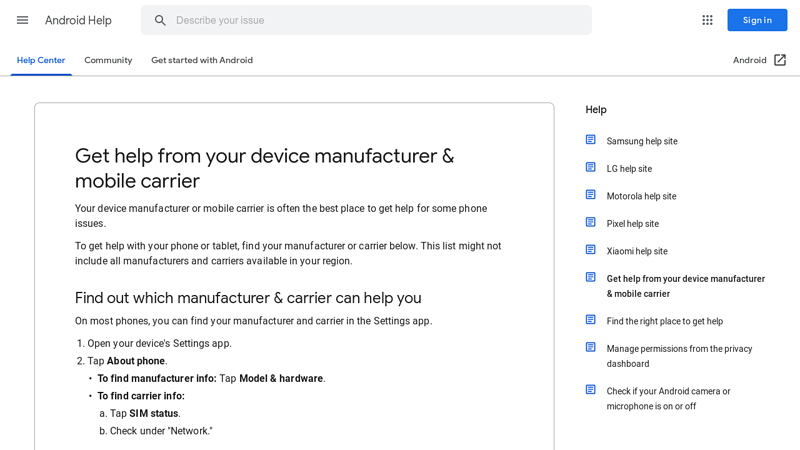Click the sidebar Help heading
Viewport: 800px width, 450px height.
click(596, 110)
